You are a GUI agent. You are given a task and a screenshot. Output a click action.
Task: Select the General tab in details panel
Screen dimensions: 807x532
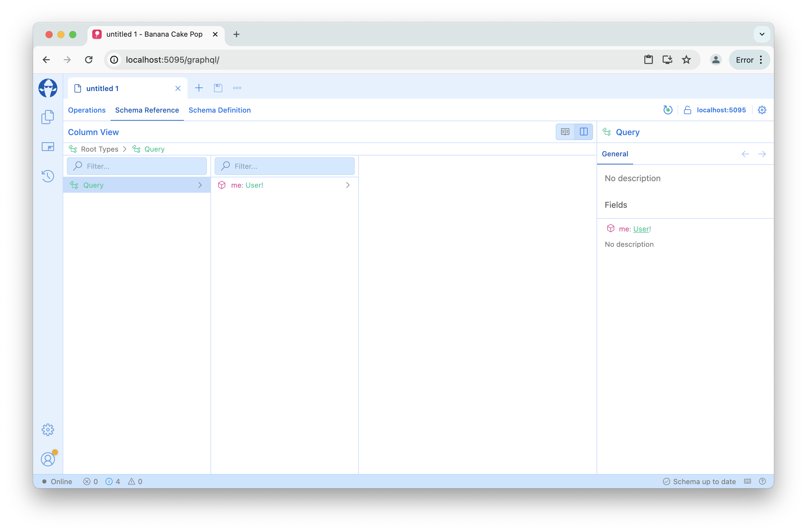(615, 154)
